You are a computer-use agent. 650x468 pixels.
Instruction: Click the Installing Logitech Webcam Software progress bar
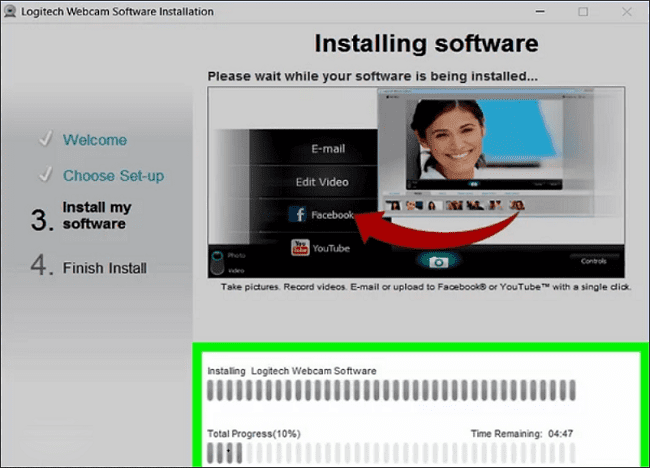pos(391,390)
